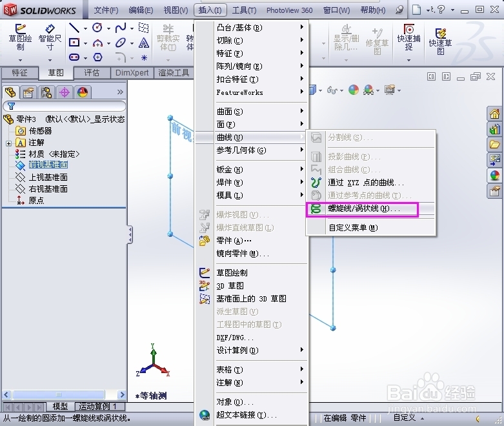The image size is (504, 426).
Task: Open the DisplayManager tab icon
Action: tap(83, 92)
